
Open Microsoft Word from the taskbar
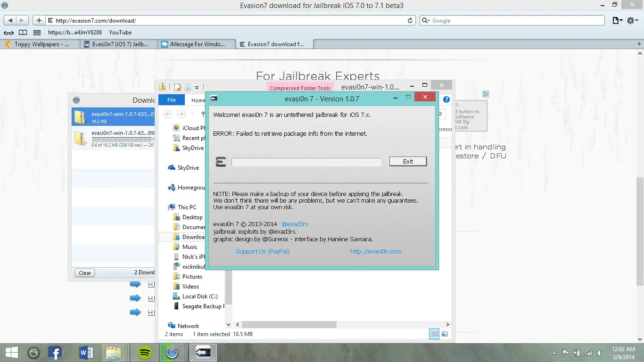(x=86, y=352)
